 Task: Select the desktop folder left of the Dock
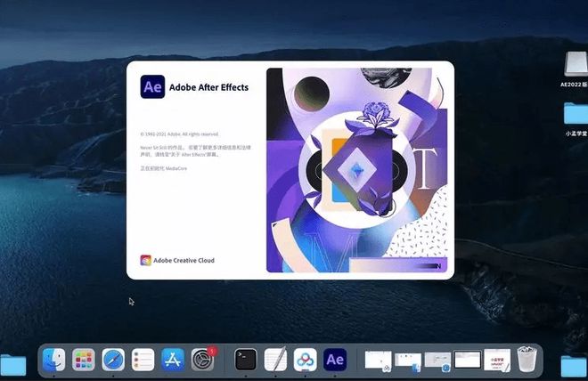click(13, 364)
